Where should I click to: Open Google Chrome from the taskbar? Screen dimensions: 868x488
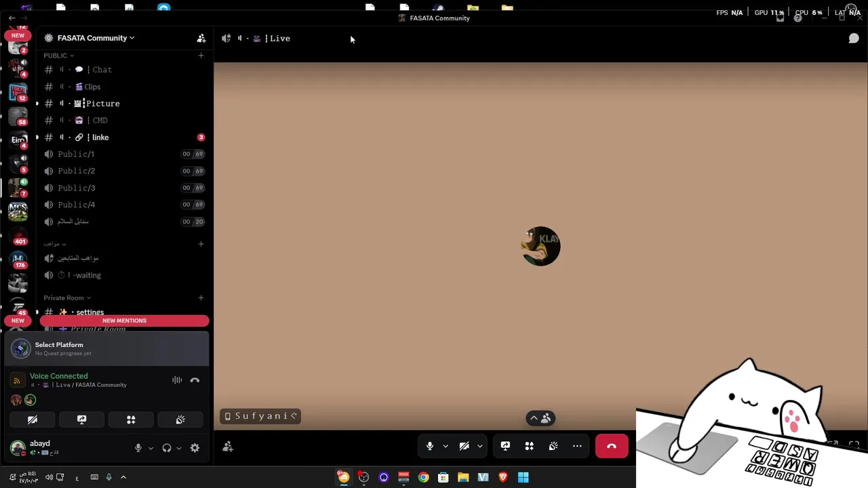423,477
